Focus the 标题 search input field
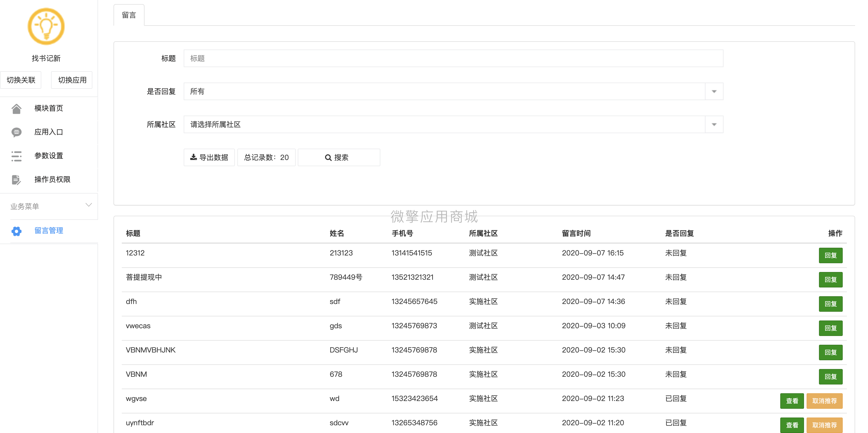 pyautogui.click(x=453, y=58)
